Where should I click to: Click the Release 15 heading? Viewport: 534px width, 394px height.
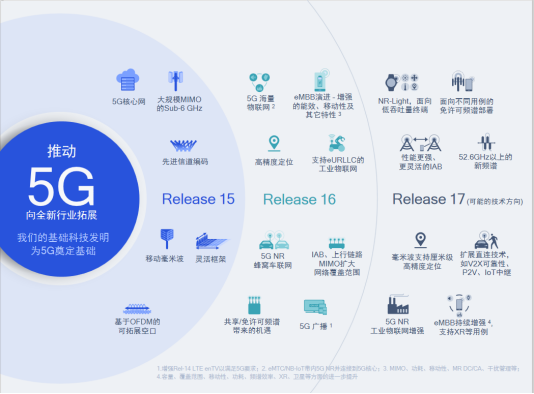tap(198, 199)
